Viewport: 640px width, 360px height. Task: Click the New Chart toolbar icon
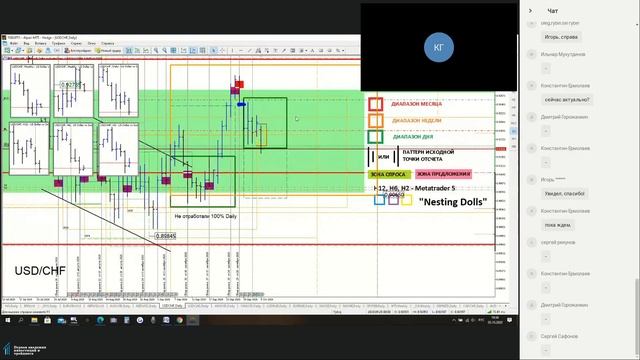tap(8, 51)
